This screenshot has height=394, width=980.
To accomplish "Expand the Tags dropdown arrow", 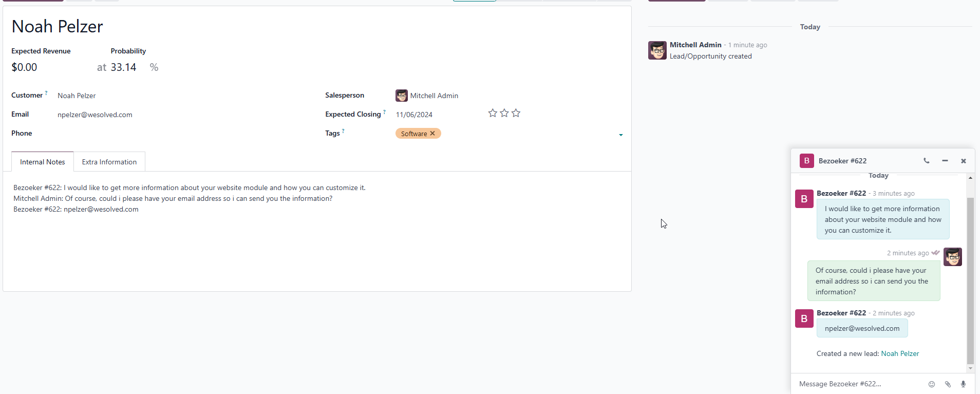I will 620,135.
